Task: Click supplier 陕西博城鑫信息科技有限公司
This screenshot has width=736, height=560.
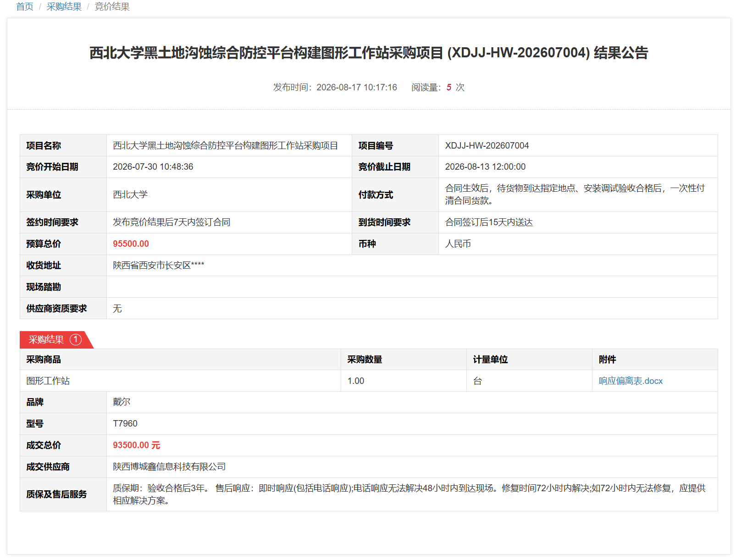Action: (x=169, y=467)
